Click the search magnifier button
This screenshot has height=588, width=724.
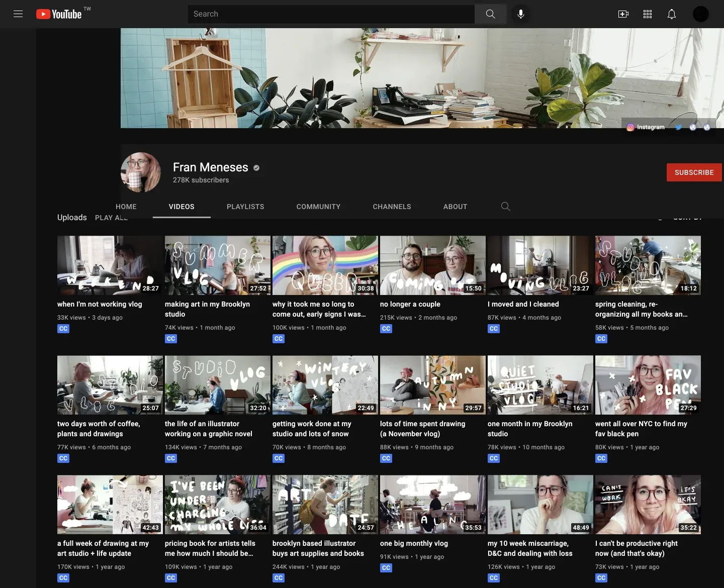coord(490,14)
